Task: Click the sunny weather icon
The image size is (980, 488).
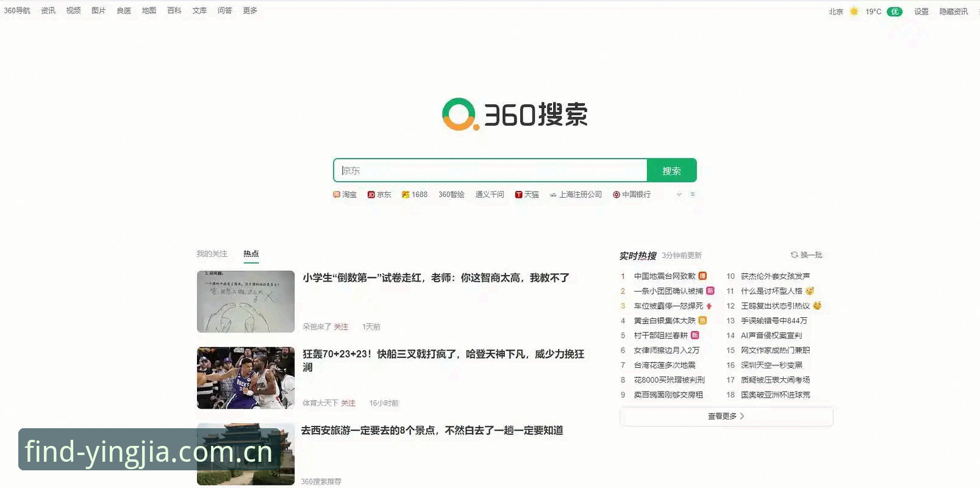Action: tap(854, 11)
